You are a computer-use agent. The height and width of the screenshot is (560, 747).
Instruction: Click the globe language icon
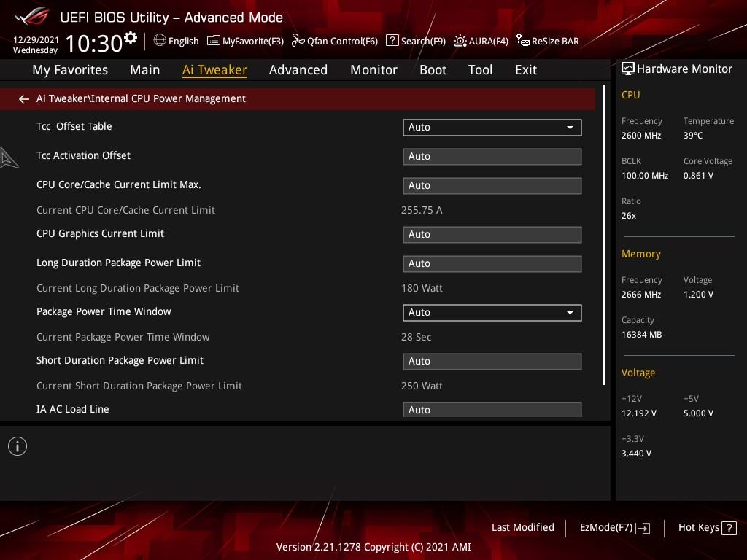coord(160,41)
